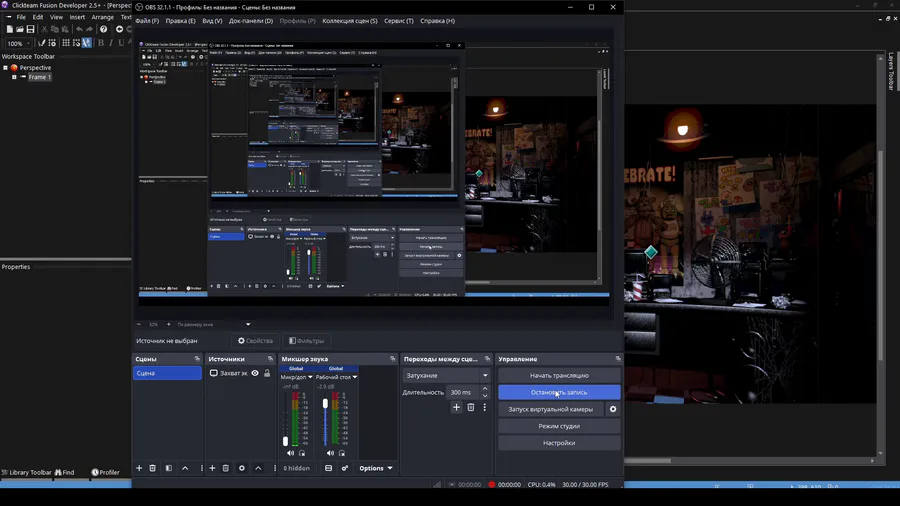Image resolution: width=900 pixels, height=506 pixels.
Task: Open source properties gear in Источники panel
Action: pyautogui.click(x=242, y=468)
